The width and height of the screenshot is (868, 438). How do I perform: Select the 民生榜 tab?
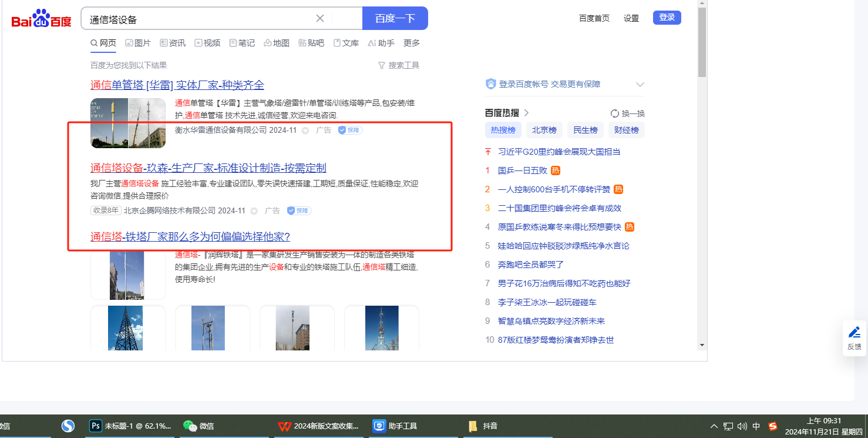(586, 130)
